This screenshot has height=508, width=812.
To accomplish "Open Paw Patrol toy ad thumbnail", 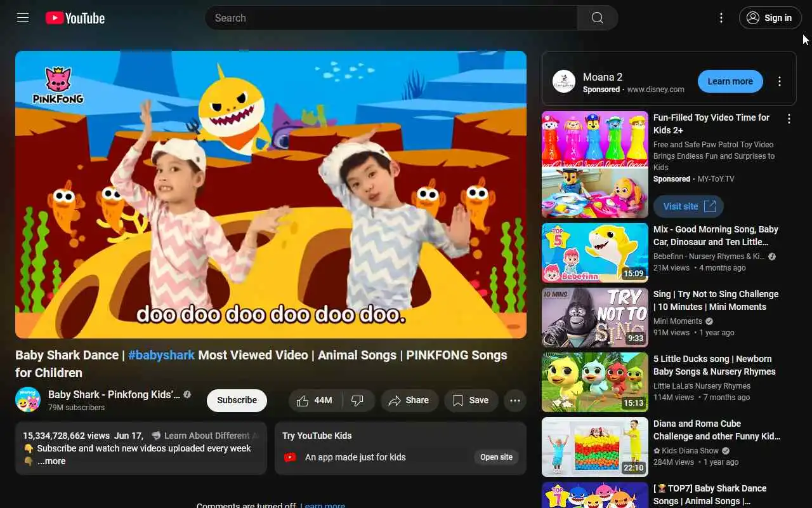I will [x=595, y=164].
